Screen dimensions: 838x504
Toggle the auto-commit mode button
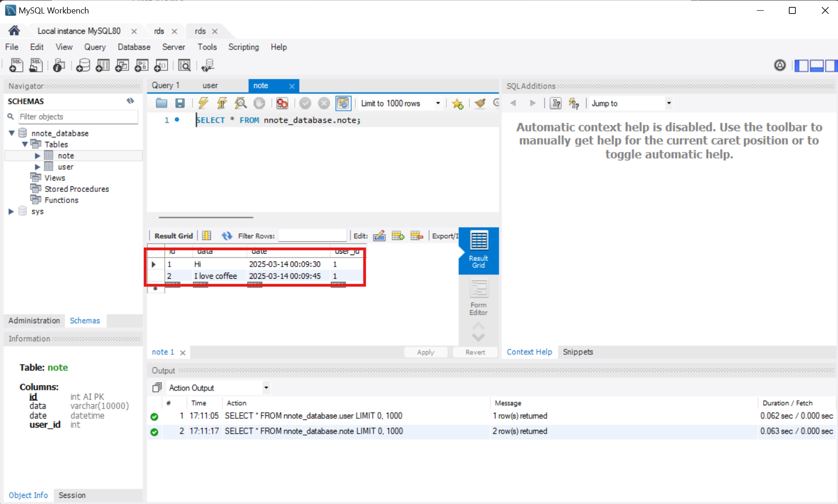(x=343, y=103)
